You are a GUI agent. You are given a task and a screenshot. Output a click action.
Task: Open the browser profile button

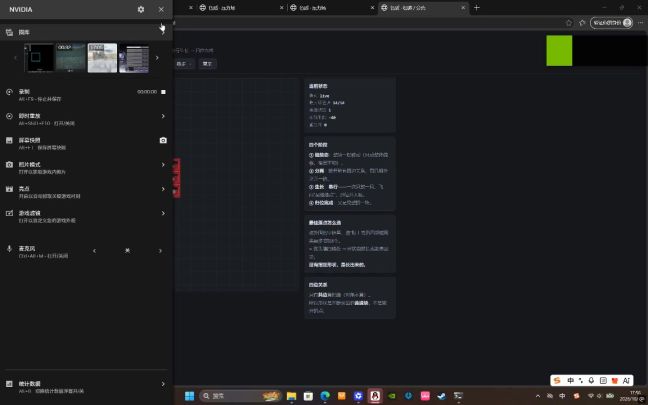(x=612, y=23)
